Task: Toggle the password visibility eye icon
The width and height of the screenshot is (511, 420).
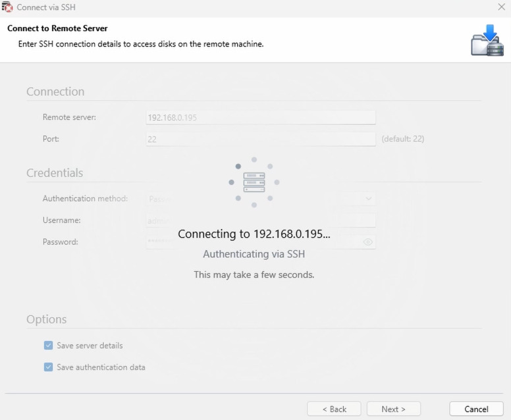Action: (368, 242)
